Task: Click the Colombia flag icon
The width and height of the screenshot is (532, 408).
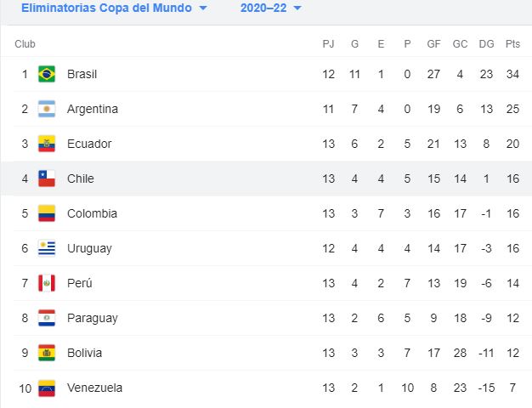Action: coord(47,213)
